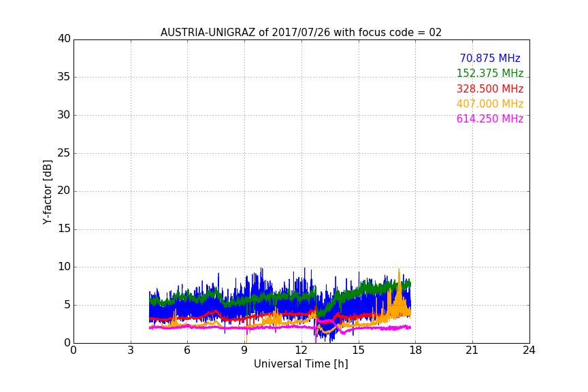588x392 pixels.
Task: Click the x-axis tick label 21
Action: [472, 350]
